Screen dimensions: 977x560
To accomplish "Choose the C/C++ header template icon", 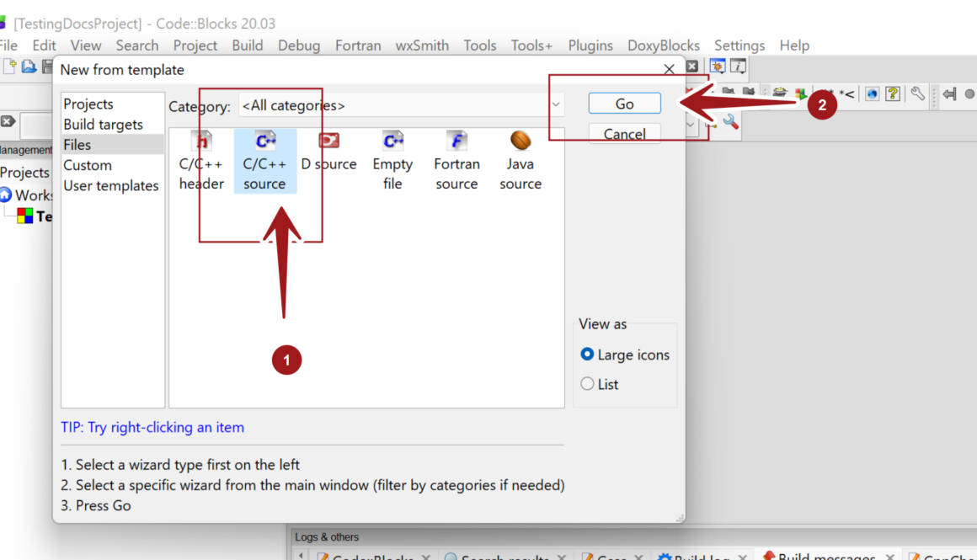I will (x=201, y=161).
